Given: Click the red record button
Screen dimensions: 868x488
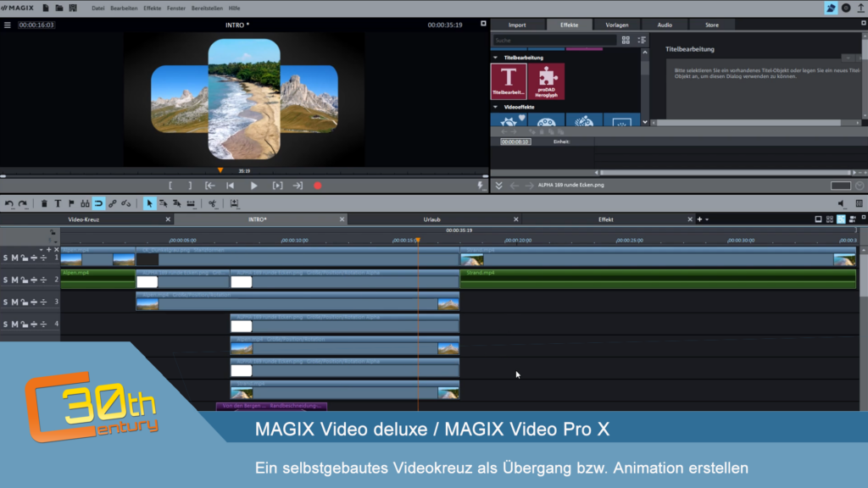Looking at the screenshot, I should pyautogui.click(x=318, y=186).
